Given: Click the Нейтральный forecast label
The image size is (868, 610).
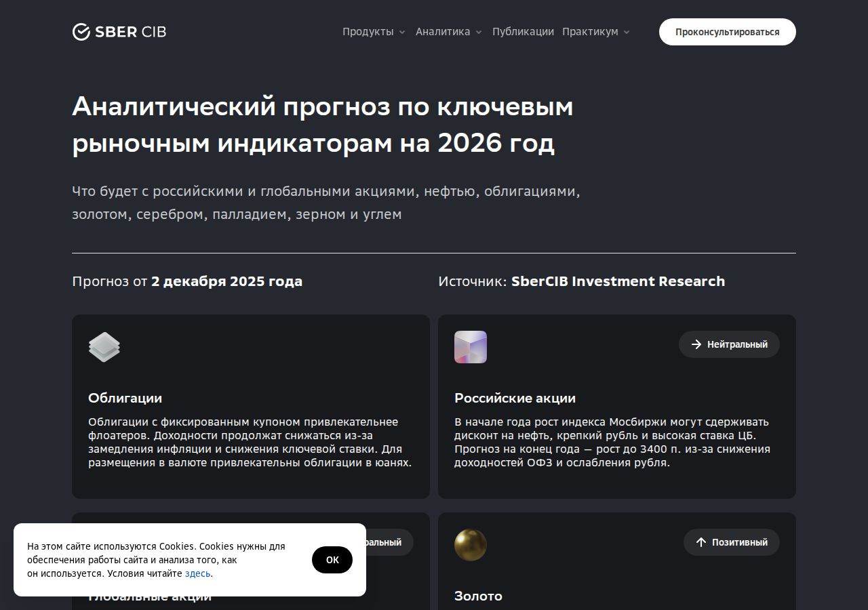Looking at the screenshot, I should pyautogui.click(x=737, y=344).
